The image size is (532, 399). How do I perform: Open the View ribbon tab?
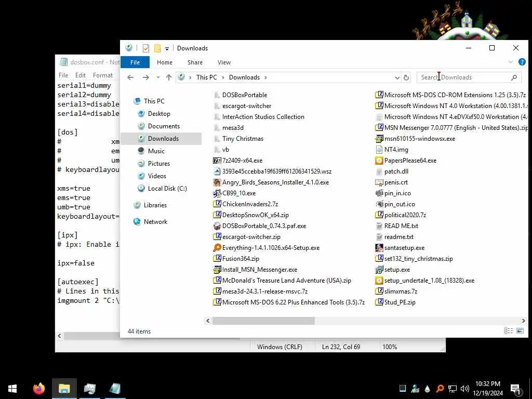224,62
